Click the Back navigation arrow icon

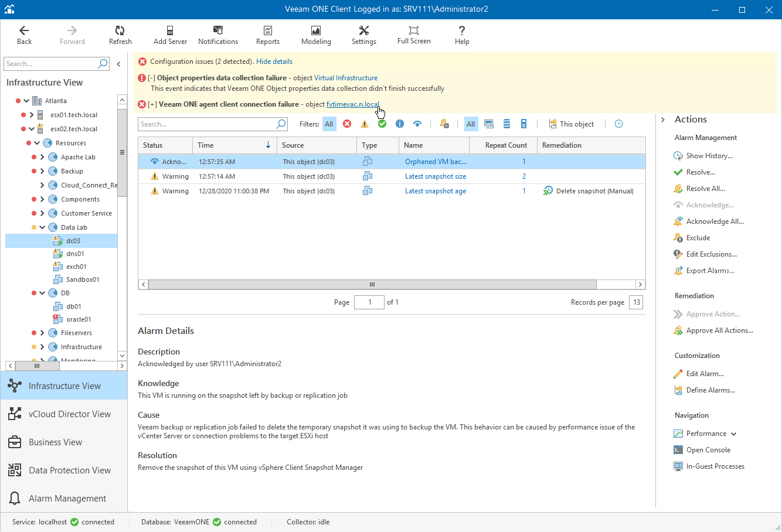coord(24,30)
